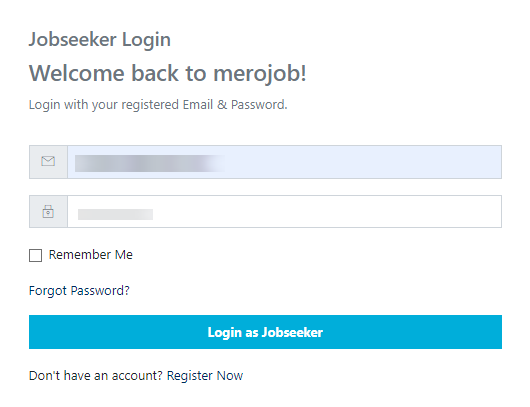Click the envelope icon beside email field
This screenshot has height=407, width=530.
coord(48,161)
